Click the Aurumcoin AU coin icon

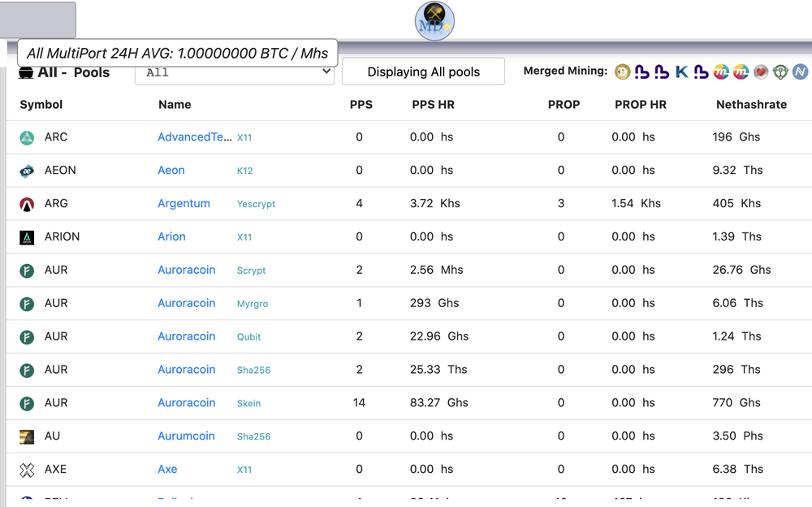[27, 436]
